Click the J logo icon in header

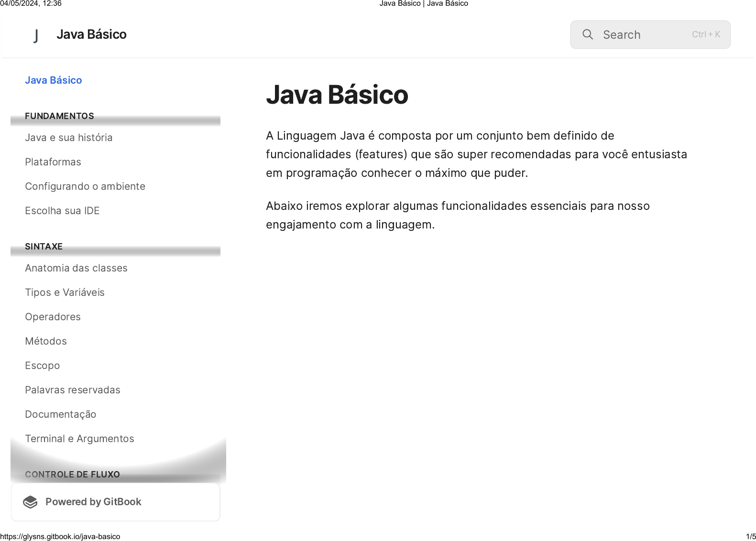(x=36, y=35)
